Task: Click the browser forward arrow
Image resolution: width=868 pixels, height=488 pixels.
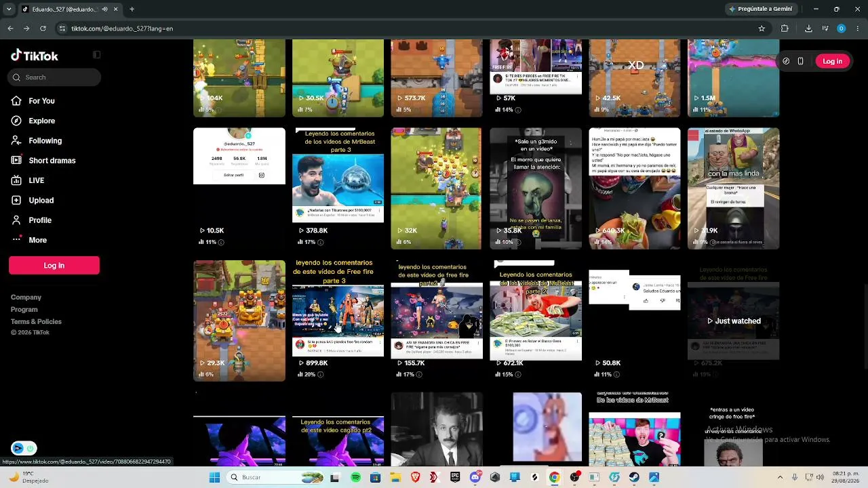Action: pyautogui.click(x=26, y=28)
